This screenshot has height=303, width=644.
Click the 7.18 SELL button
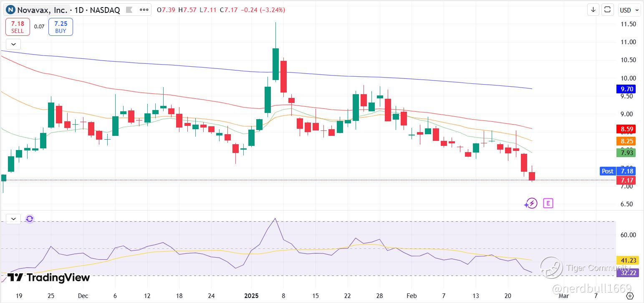[18, 27]
